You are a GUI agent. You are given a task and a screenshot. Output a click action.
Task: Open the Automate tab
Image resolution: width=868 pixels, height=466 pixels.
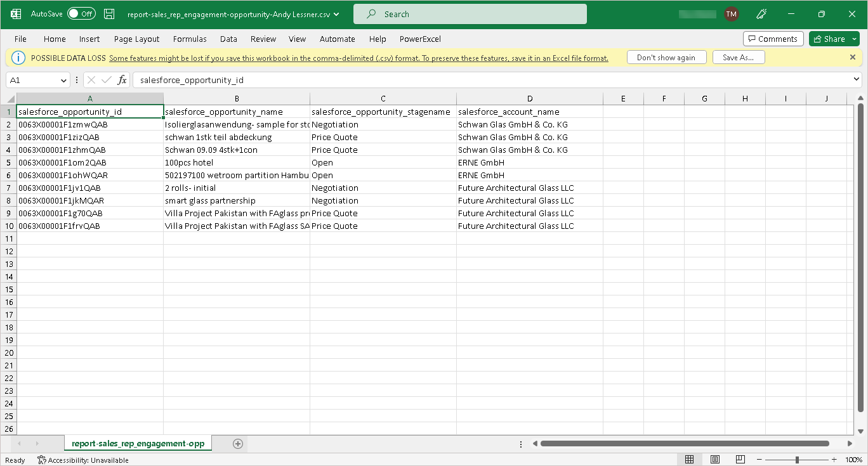tap(338, 39)
